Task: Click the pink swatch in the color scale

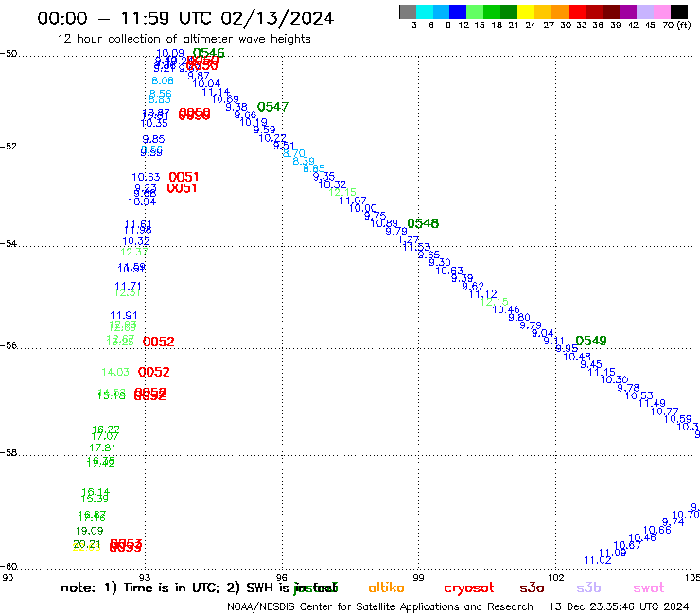Action: point(661,12)
